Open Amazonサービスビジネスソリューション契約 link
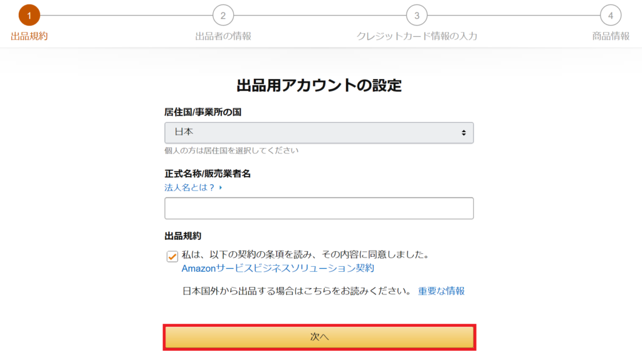Viewport: 642px width, 364px height. click(x=278, y=268)
